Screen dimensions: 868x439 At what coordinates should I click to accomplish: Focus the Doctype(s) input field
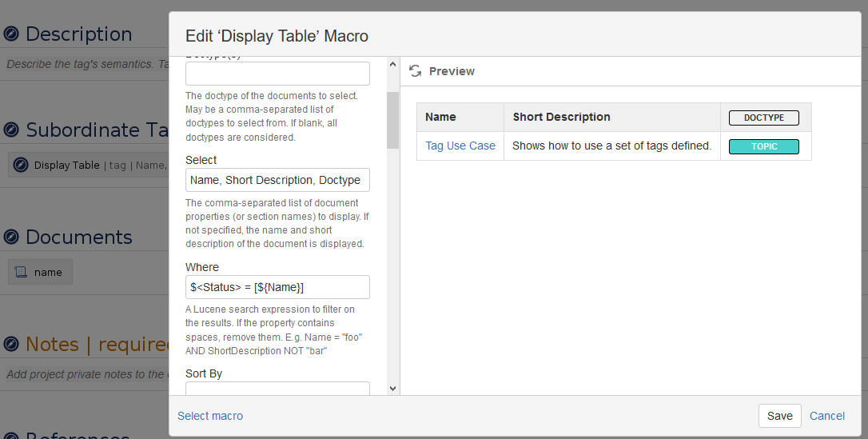pos(277,74)
